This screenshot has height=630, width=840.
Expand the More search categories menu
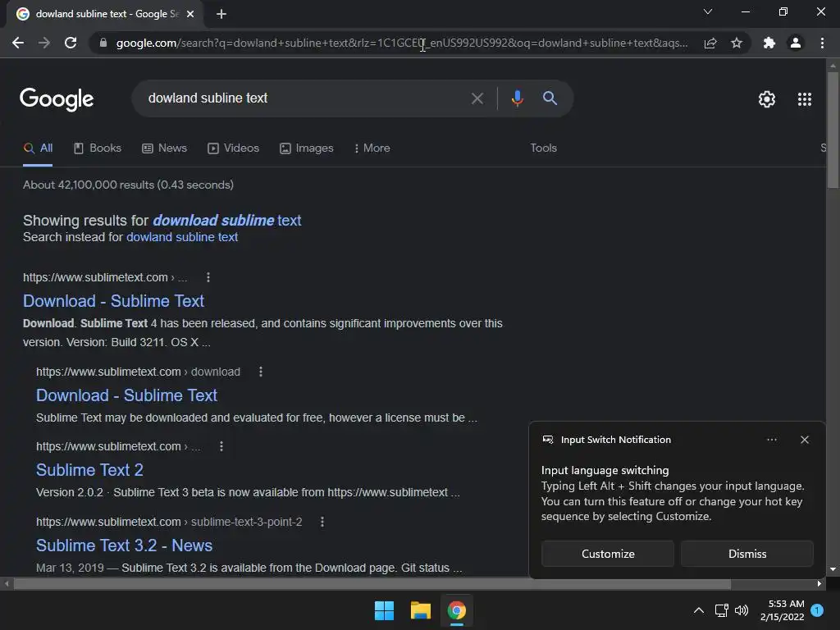(372, 148)
